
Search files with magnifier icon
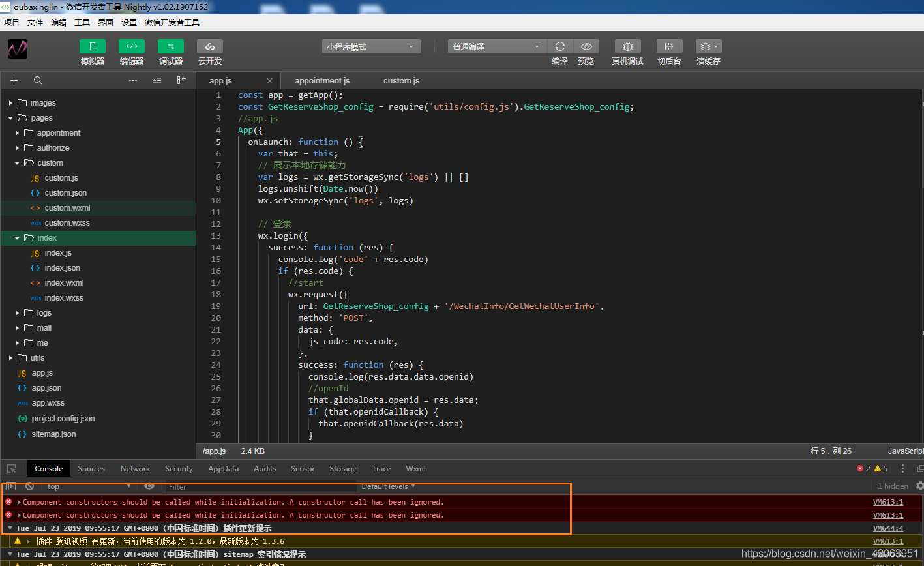[38, 80]
